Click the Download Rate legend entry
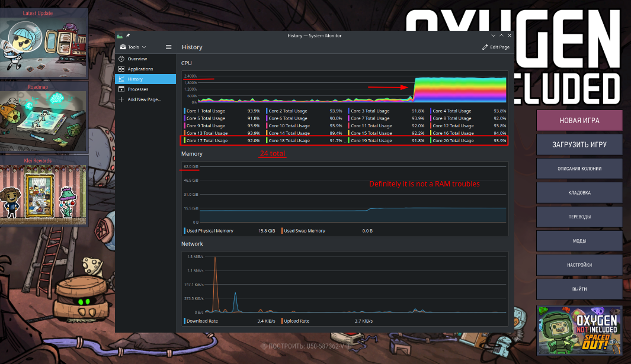This screenshot has width=631, height=364. (203, 321)
